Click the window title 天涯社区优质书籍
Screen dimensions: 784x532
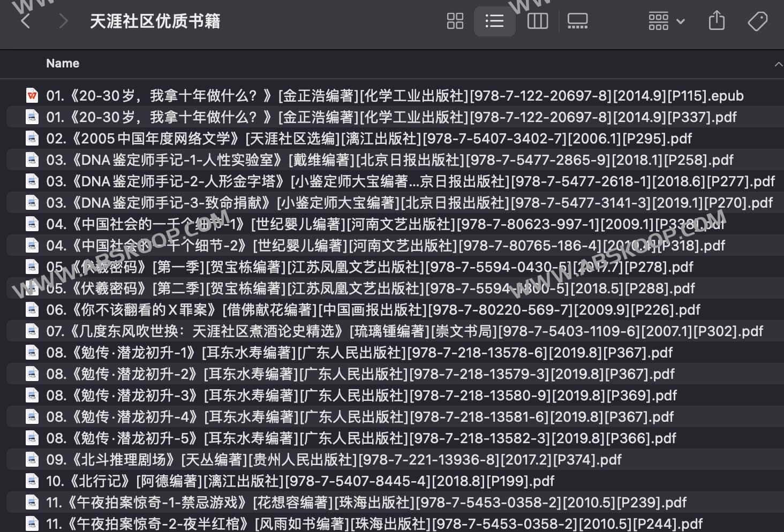point(155,21)
